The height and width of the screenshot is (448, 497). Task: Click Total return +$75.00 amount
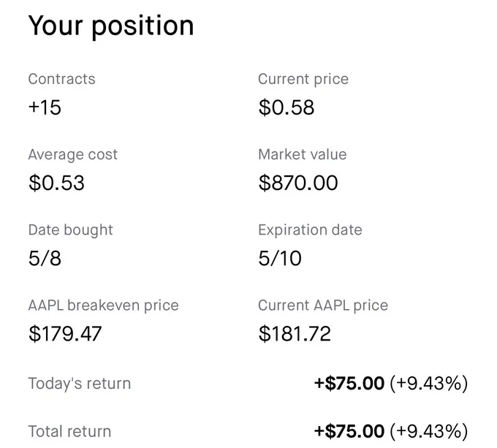pyautogui.click(x=349, y=431)
